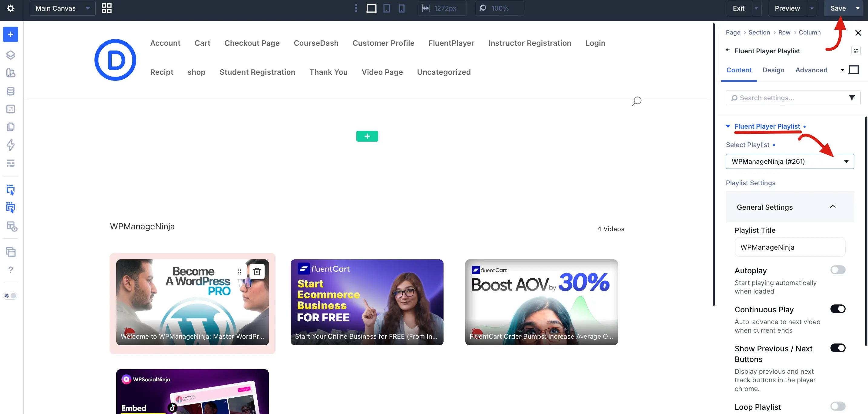Open the Checkout Page menu item
Viewport: 868px width, 414px height.
pyautogui.click(x=252, y=43)
